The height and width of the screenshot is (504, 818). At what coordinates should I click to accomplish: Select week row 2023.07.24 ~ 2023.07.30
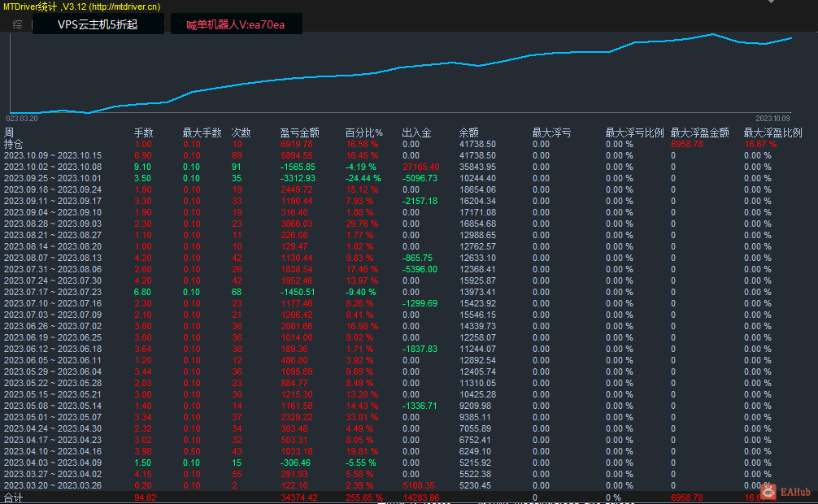pos(53,280)
